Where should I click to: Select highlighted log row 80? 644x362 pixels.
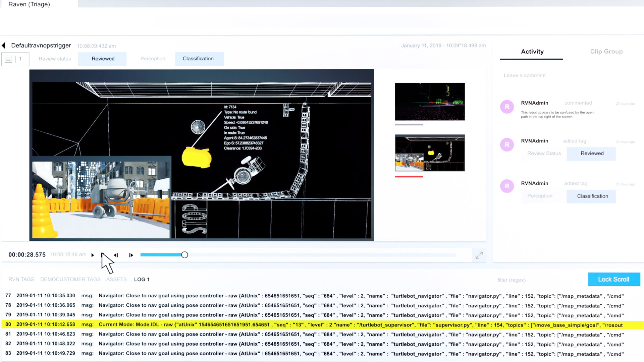pyautogui.click(x=322, y=325)
